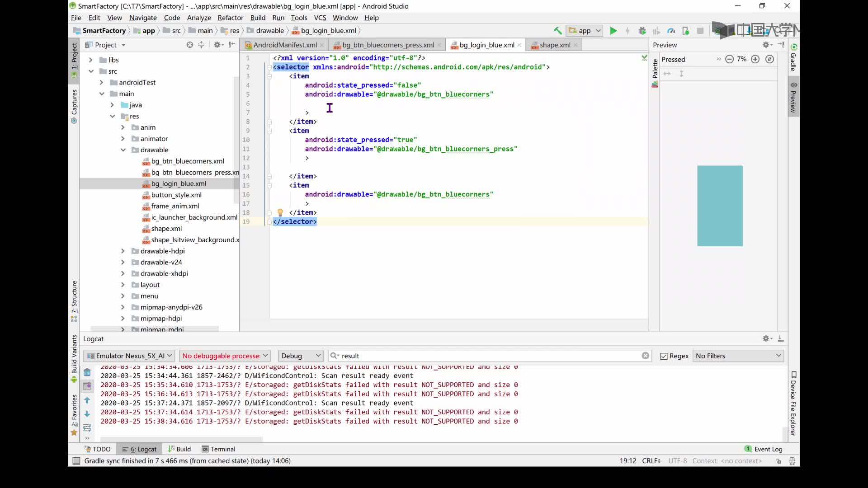Screen dimensions: 868x488
Task: Click the Stop square icon in toolbar
Action: pyautogui.click(x=700, y=31)
